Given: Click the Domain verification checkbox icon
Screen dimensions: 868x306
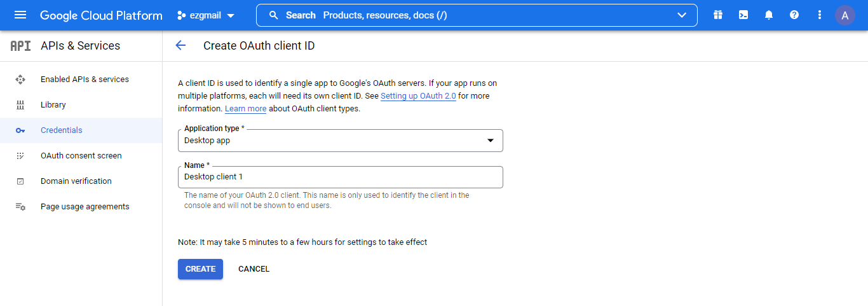Looking at the screenshot, I should coord(20,181).
